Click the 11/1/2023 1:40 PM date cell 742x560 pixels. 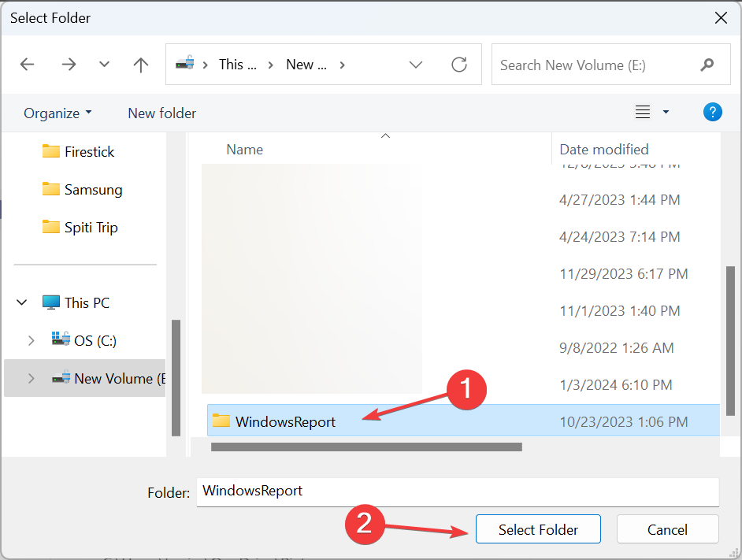pos(619,310)
